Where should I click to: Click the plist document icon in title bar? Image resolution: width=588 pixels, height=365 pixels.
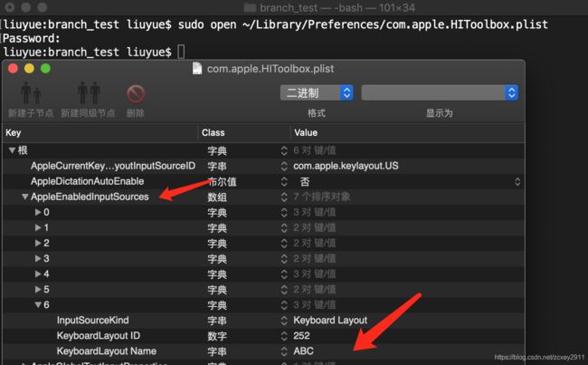pos(197,69)
